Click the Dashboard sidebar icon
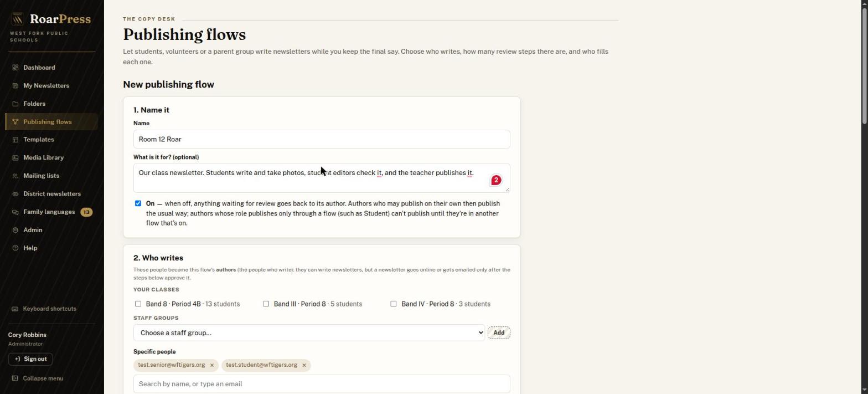The image size is (868, 394). pos(15,68)
